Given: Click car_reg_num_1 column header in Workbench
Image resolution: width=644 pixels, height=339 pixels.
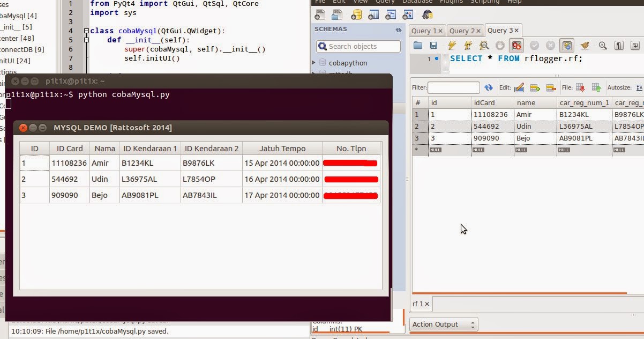Looking at the screenshot, I should coord(584,102).
